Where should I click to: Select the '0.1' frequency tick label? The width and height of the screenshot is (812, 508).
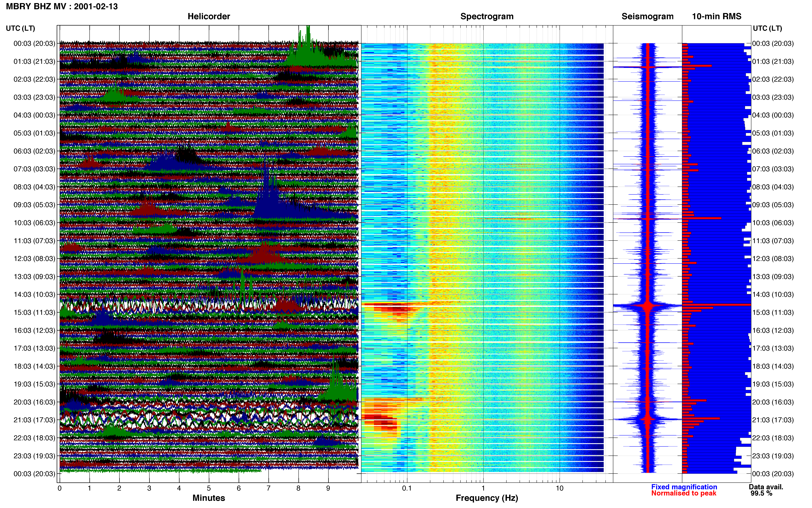407,488
